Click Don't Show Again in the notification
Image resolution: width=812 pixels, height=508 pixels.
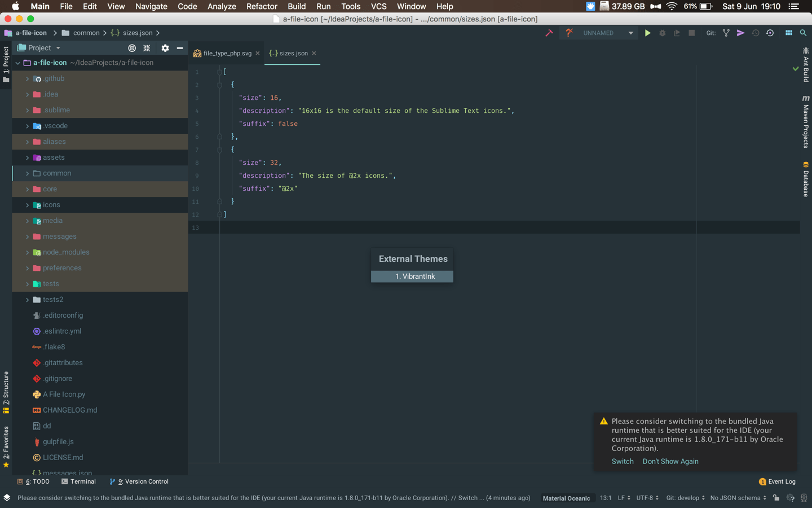[x=670, y=461]
